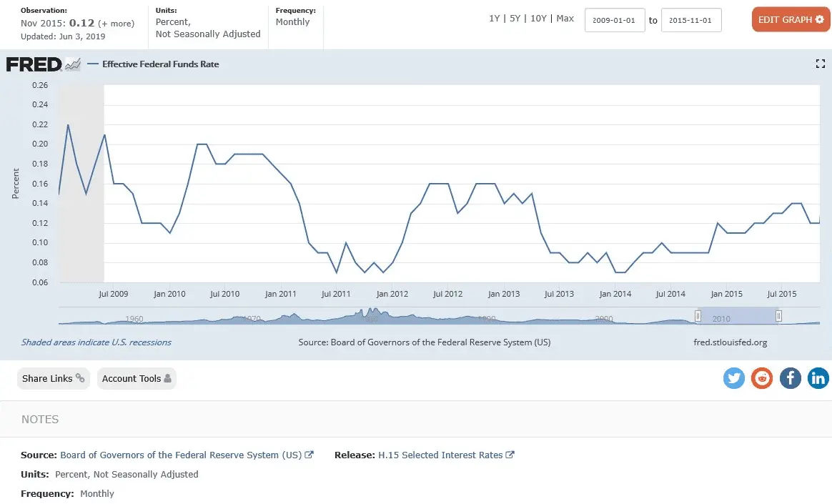Share the graph on Twitter
The width and height of the screenshot is (832, 504).
pyautogui.click(x=734, y=378)
